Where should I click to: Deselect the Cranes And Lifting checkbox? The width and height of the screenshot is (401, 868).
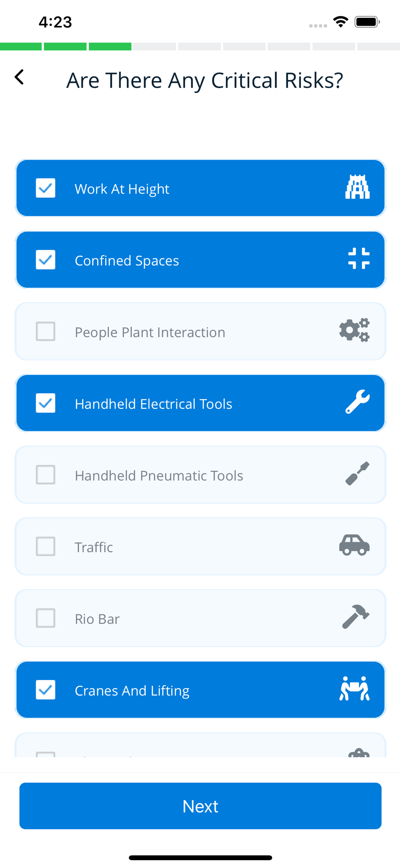click(x=46, y=690)
